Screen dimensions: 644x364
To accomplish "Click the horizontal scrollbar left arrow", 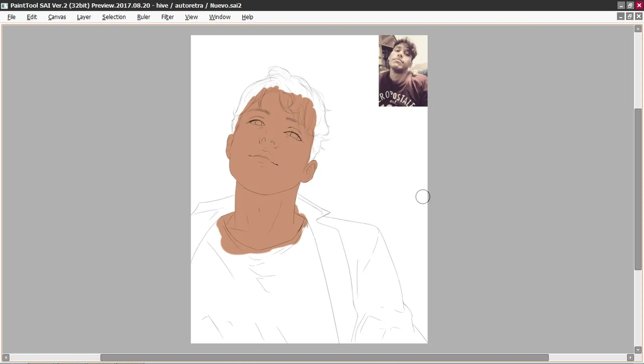I will click(6, 357).
